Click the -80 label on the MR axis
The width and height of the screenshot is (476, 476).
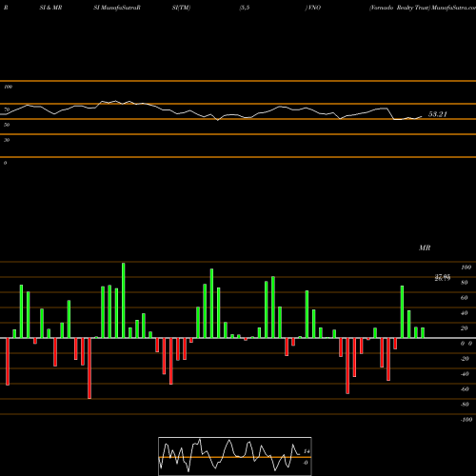[x=465, y=405]
